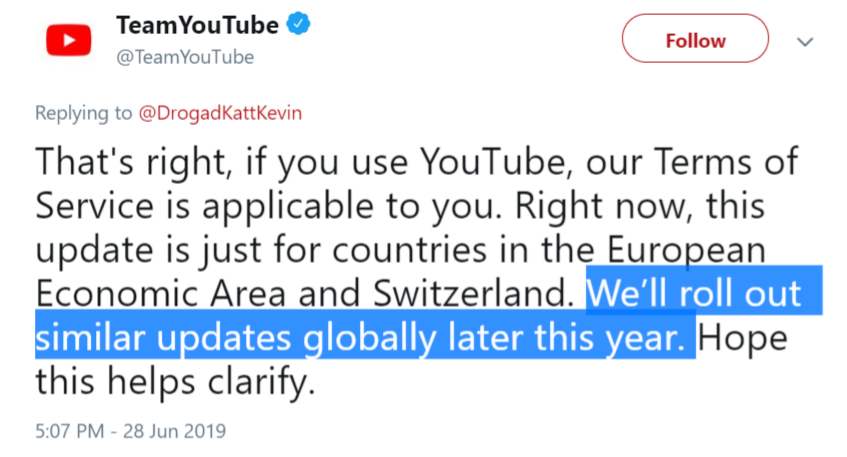This screenshot has height=457, width=847.
Task: Click highlighted text 'We'll roll out'
Action: [x=694, y=293]
